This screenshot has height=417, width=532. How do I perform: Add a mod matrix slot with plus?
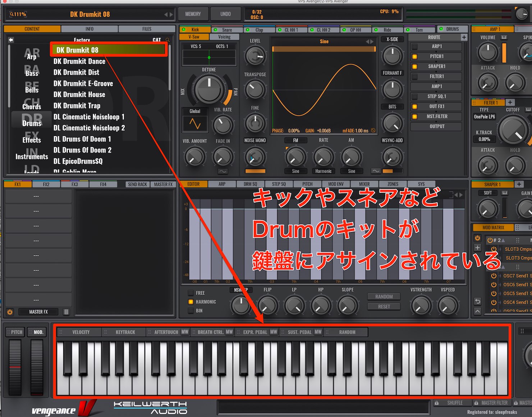pos(477,248)
